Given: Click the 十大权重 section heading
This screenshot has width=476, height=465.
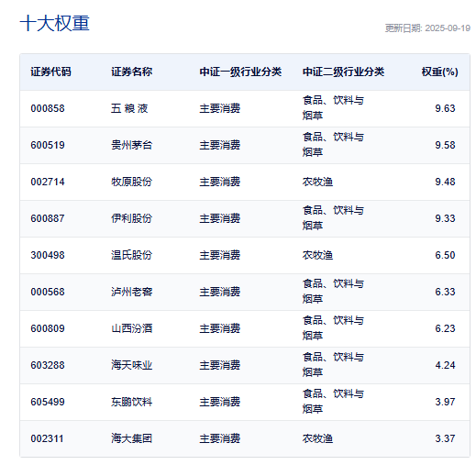Looking at the screenshot, I should coord(54,23).
